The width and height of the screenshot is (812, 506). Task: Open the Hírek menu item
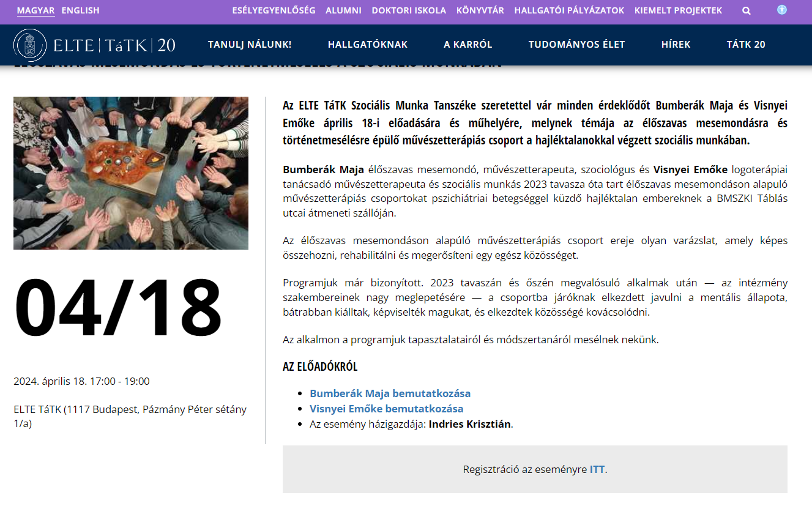[676, 45]
